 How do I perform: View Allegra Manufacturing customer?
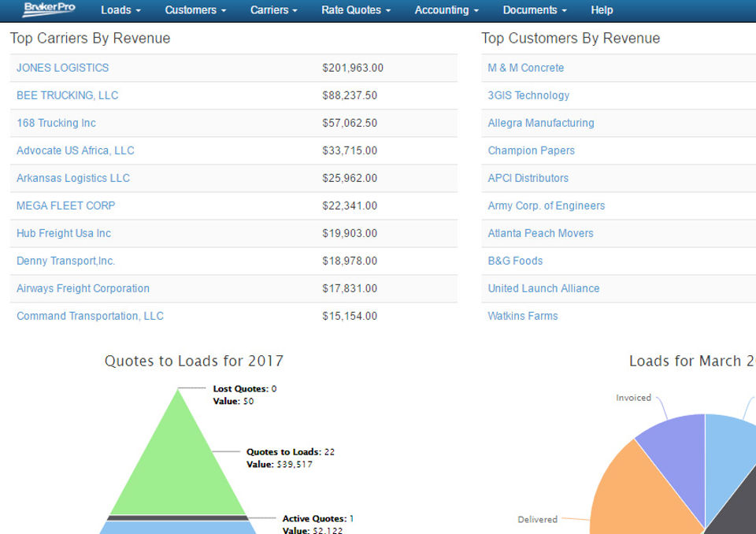[541, 123]
